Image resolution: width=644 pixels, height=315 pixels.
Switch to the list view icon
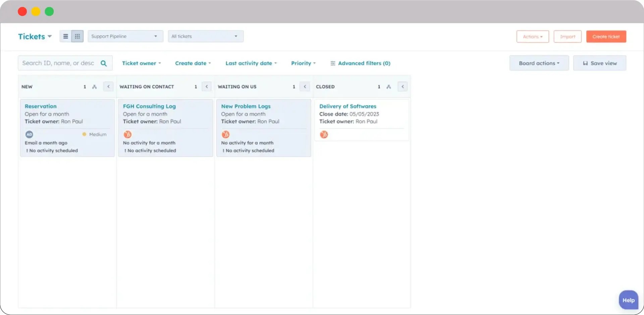pos(65,36)
